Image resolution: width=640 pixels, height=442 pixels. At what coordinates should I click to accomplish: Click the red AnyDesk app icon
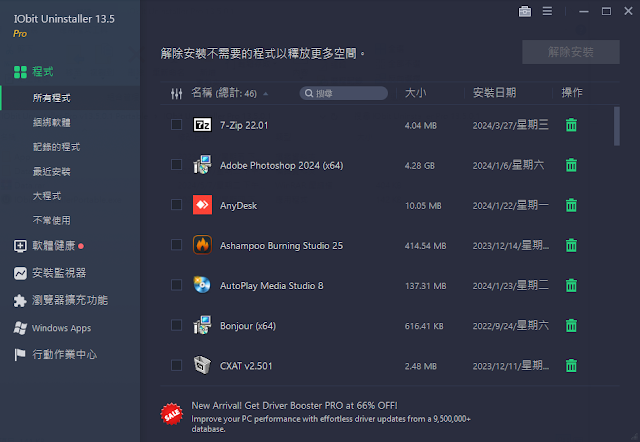tap(202, 205)
